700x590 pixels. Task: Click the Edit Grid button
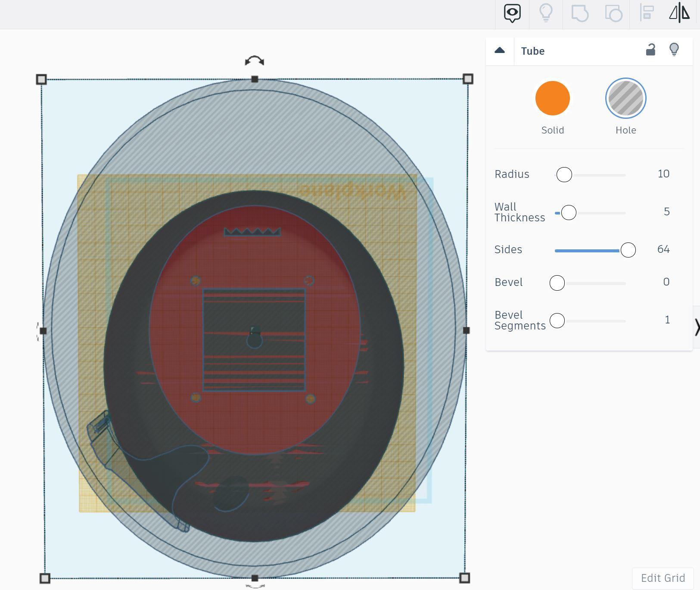(663, 578)
